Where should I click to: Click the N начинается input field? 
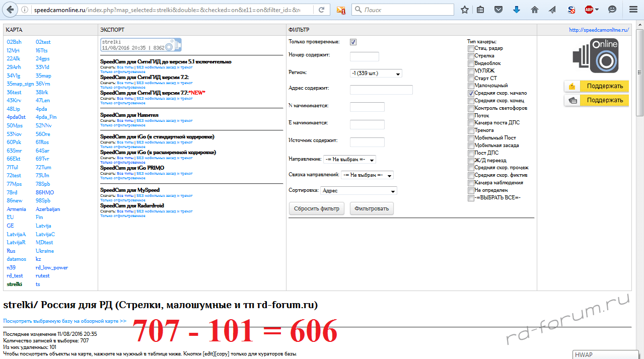click(367, 107)
